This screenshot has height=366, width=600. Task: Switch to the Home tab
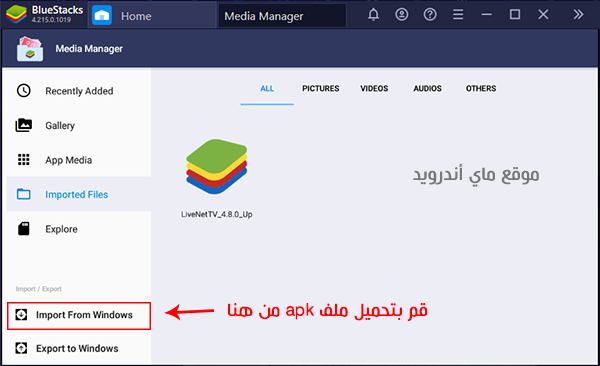click(x=152, y=15)
